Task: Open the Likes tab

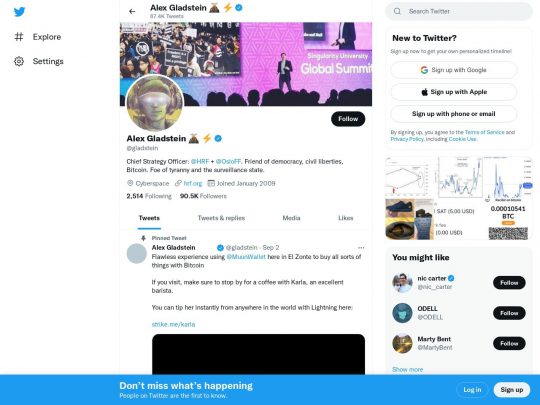Action: tap(345, 218)
